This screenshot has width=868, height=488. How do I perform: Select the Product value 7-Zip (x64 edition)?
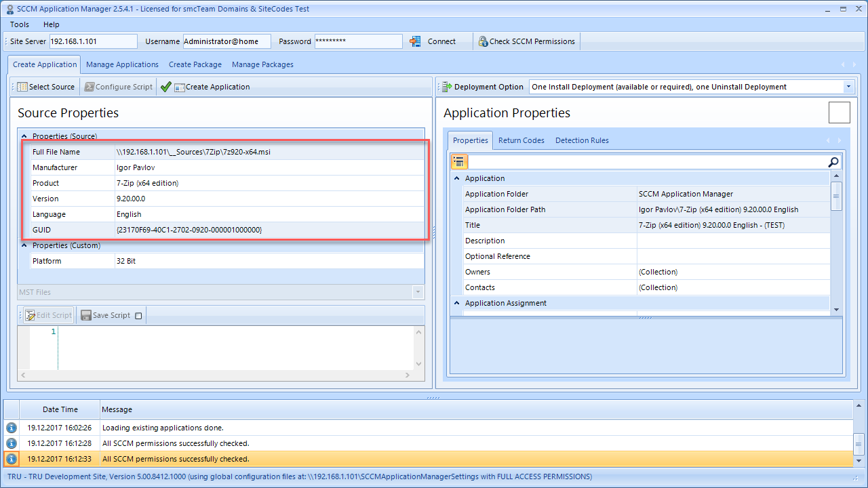[x=147, y=183]
